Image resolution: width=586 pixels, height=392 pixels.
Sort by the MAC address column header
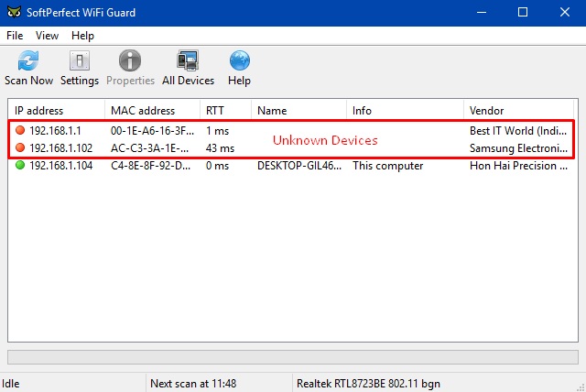153,111
